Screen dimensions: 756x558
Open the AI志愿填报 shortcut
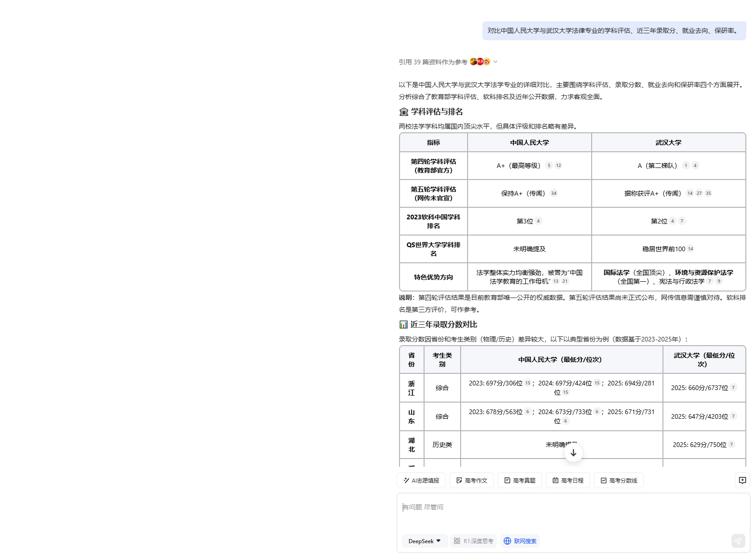point(421,480)
